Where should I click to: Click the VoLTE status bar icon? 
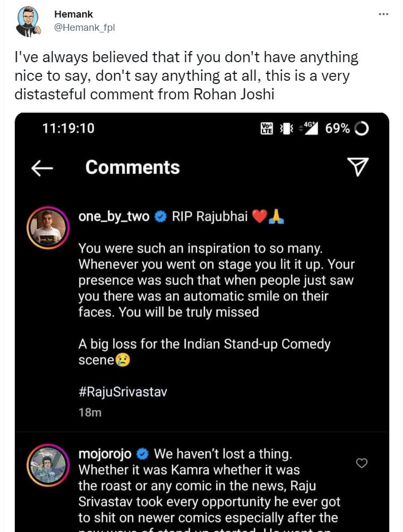(267, 129)
